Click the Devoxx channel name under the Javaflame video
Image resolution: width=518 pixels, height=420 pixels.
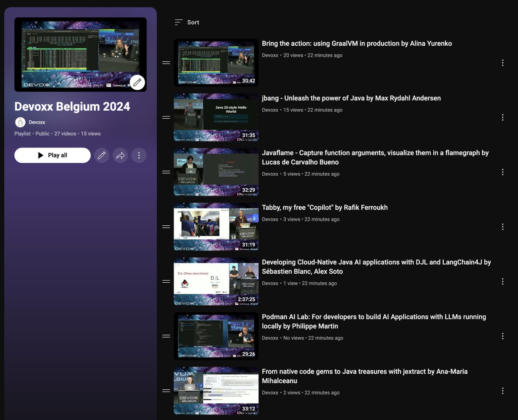[270, 174]
